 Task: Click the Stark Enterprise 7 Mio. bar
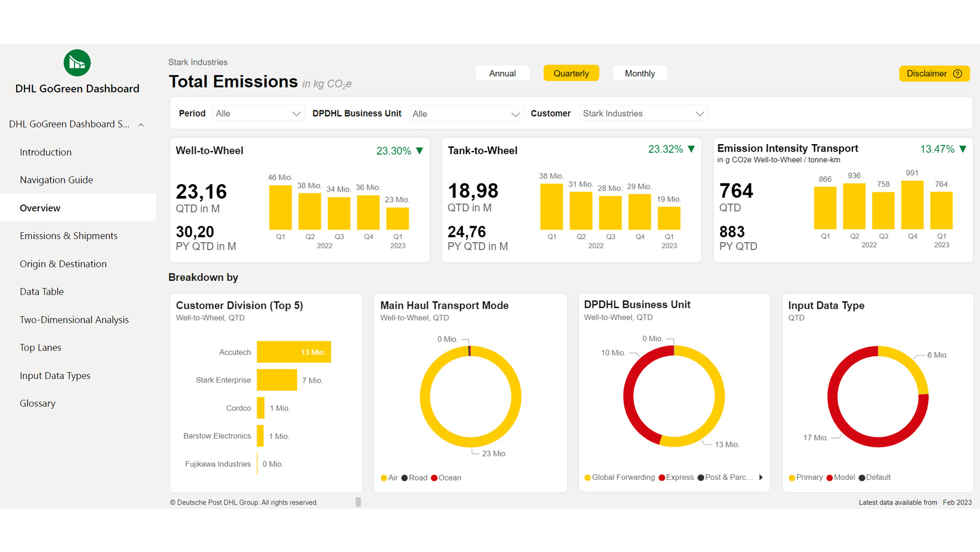pyautogui.click(x=277, y=380)
